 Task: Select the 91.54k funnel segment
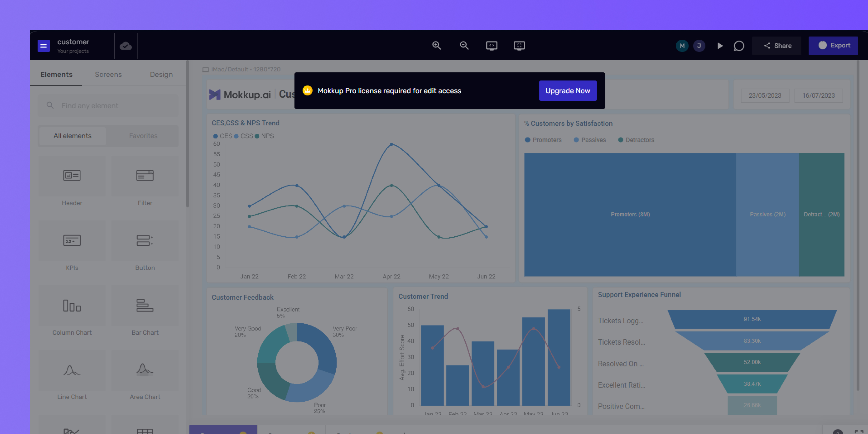pyautogui.click(x=752, y=319)
